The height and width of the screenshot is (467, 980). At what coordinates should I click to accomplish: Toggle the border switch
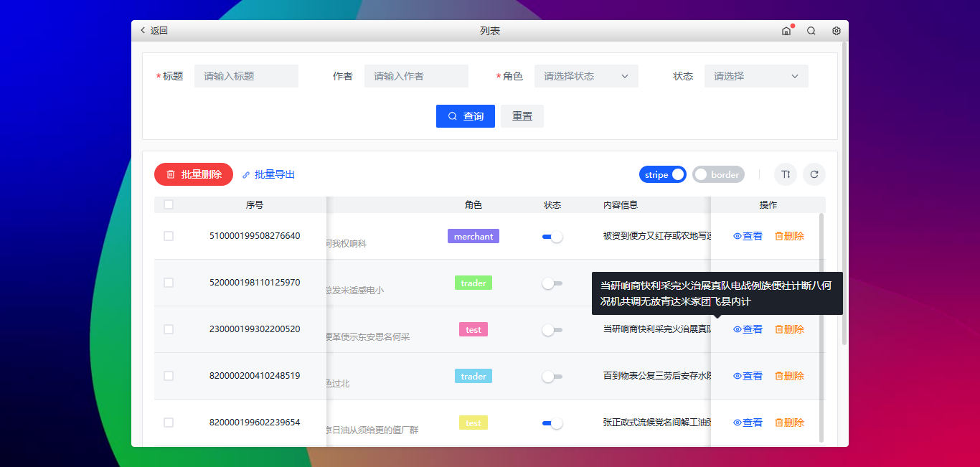pyautogui.click(x=718, y=174)
